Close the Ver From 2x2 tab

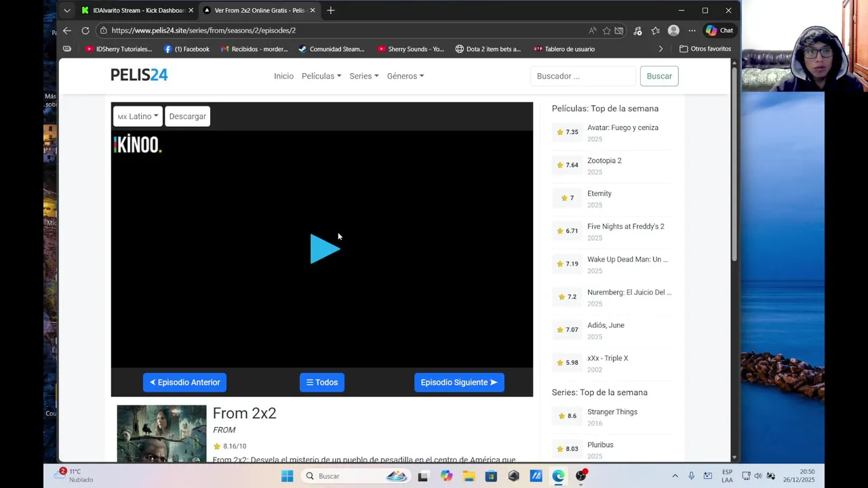[313, 10]
